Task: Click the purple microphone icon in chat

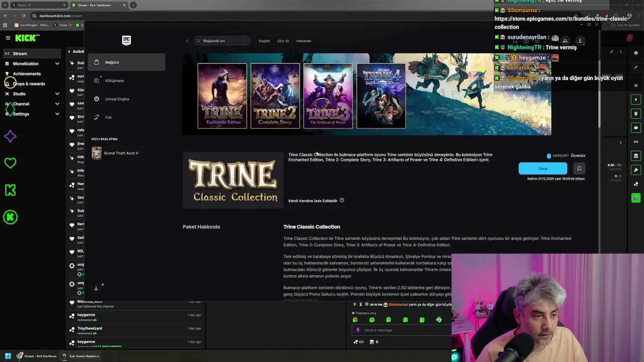Action: (x=358, y=330)
